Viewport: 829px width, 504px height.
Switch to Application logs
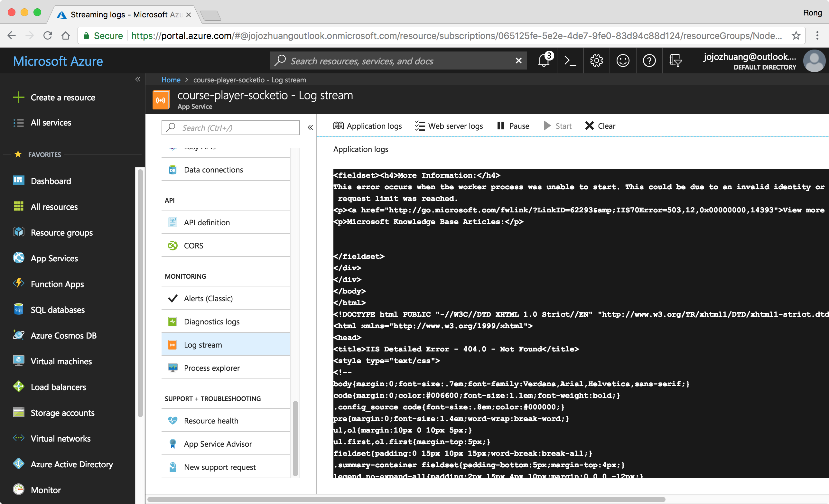(x=368, y=126)
